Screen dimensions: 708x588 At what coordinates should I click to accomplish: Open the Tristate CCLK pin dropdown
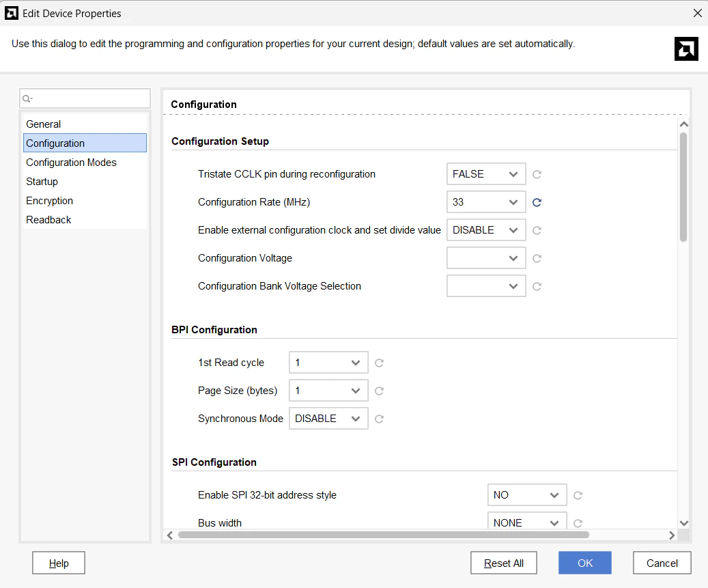click(x=486, y=174)
